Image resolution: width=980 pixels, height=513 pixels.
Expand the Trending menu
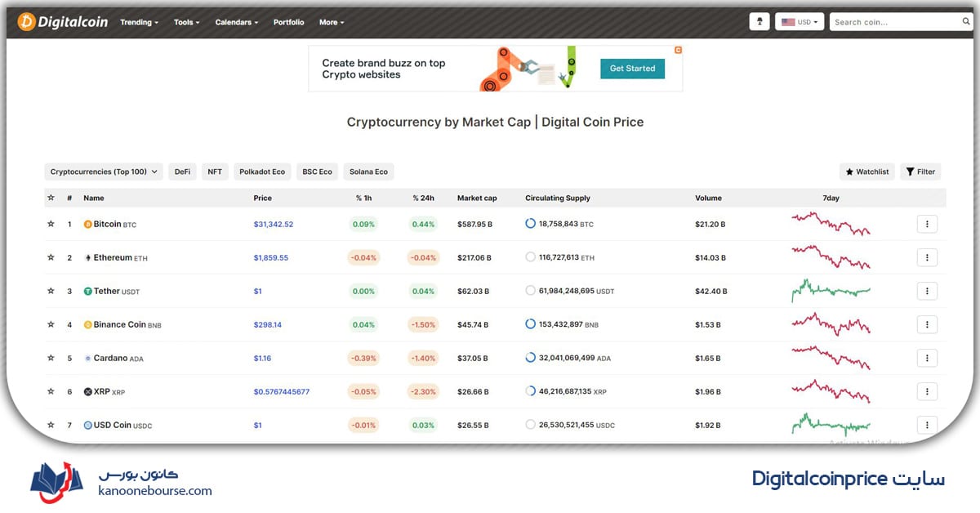pos(140,22)
